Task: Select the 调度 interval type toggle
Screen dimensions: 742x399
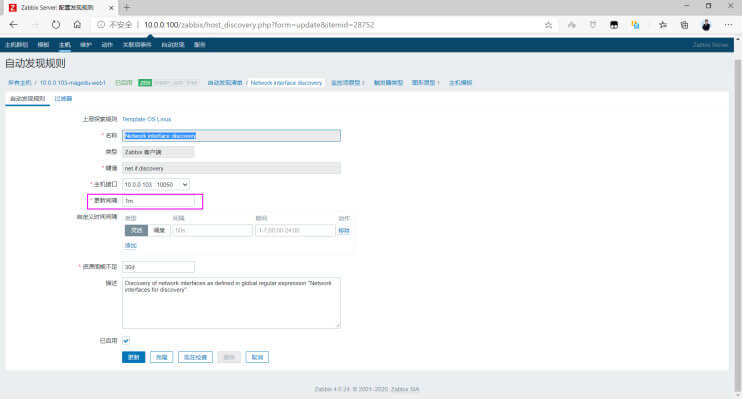Action: tap(159, 231)
